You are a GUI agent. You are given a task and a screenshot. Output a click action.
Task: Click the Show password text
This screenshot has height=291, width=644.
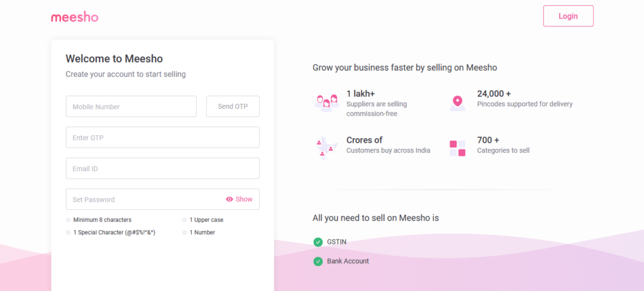[244, 199]
